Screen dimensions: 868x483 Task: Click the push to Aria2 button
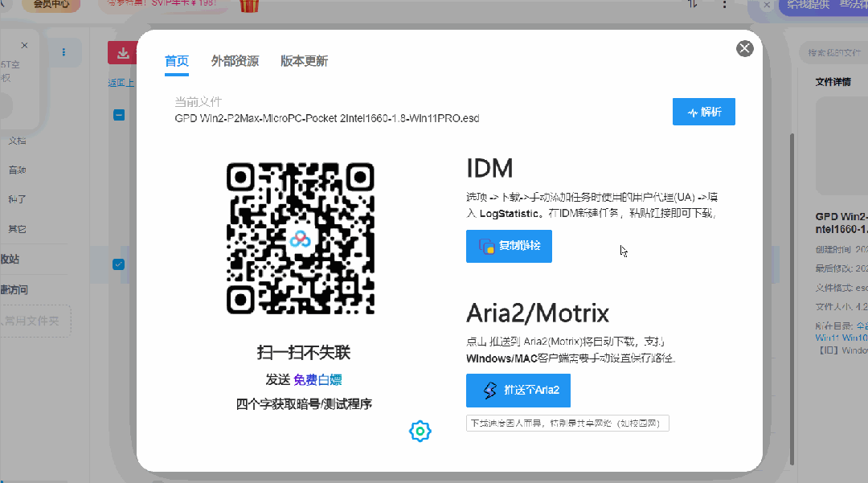coord(518,391)
